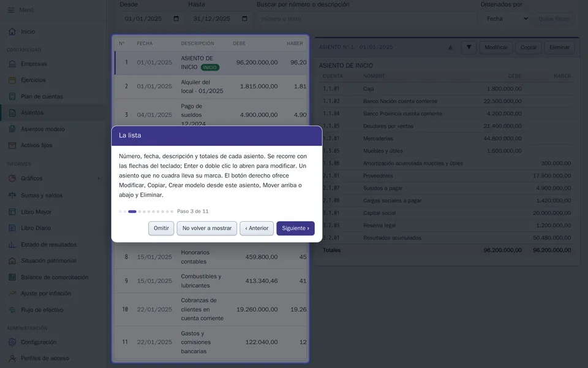
Task: Go to next asiento with down arrow
Action: [469, 47]
